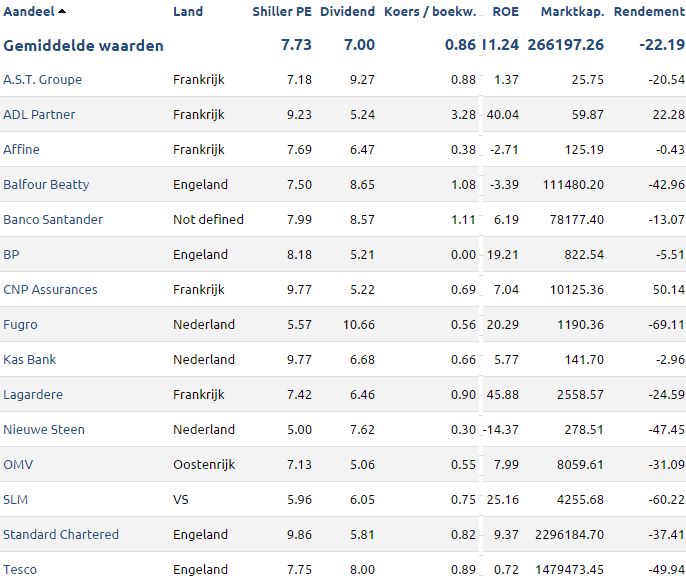The height and width of the screenshot is (581, 686).
Task: Sort by Shiller PE column header
Action: (x=282, y=11)
